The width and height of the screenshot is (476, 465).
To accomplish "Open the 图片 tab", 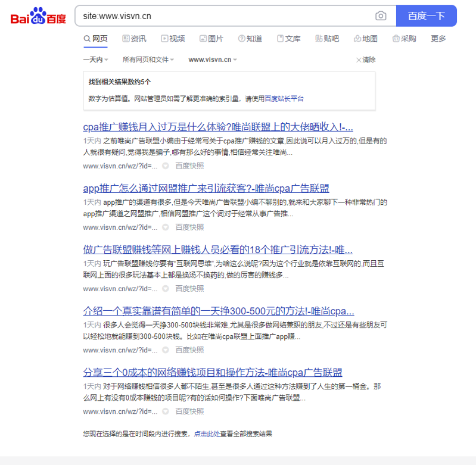I will tap(211, 39).
